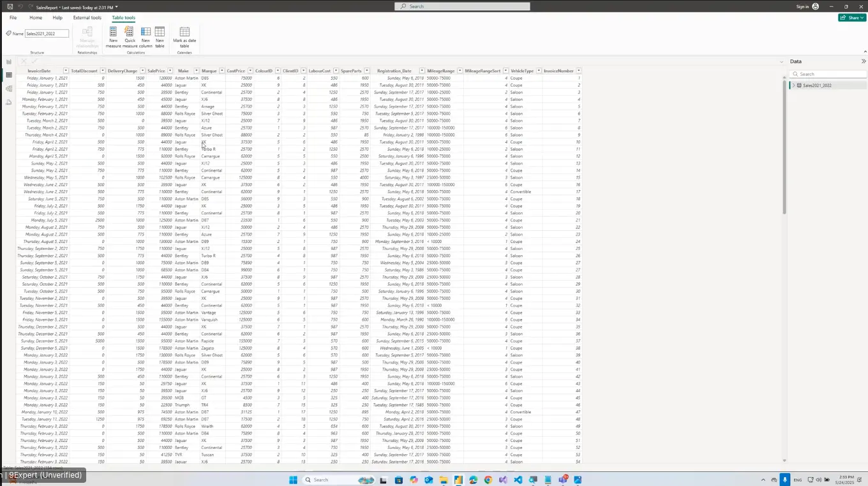Open Make column filter dropdown
The width and height of the screenshot is (868, 486).
click(x=195, y=71)
